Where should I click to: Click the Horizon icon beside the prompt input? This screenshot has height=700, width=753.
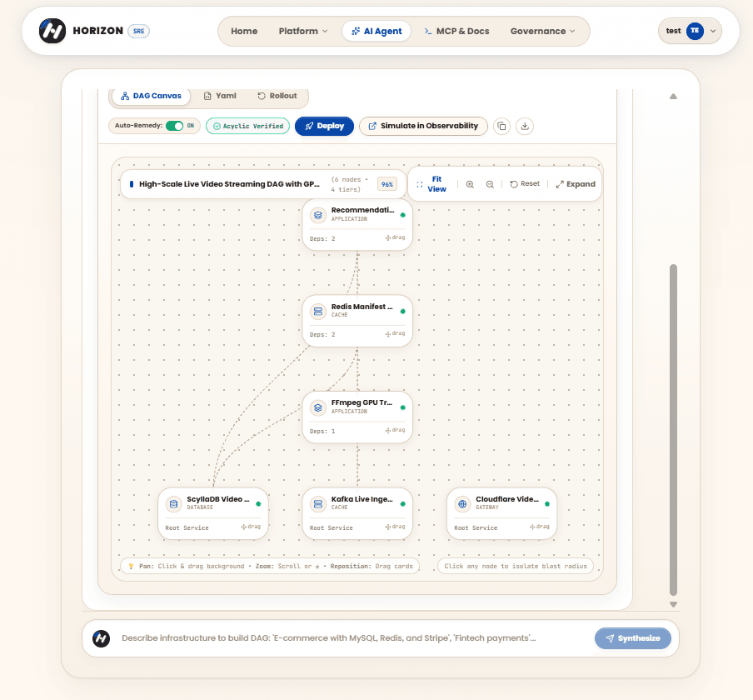(x=102, y=638)
